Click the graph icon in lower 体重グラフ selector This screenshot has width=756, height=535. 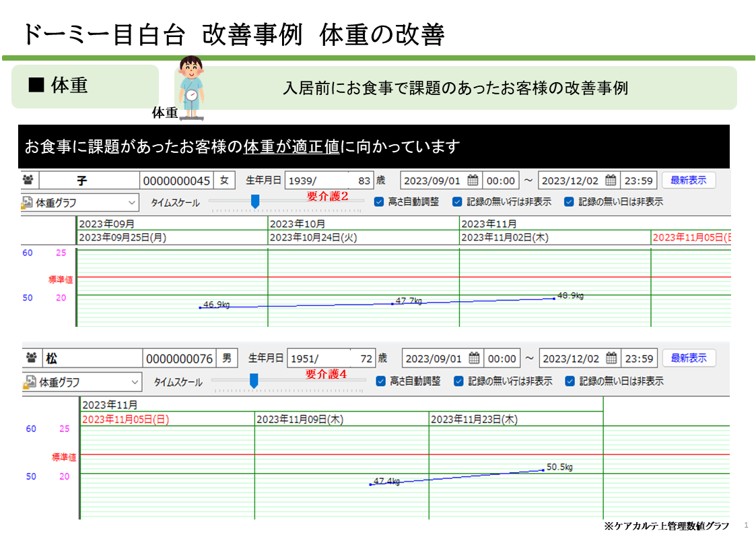pos(30,382)
